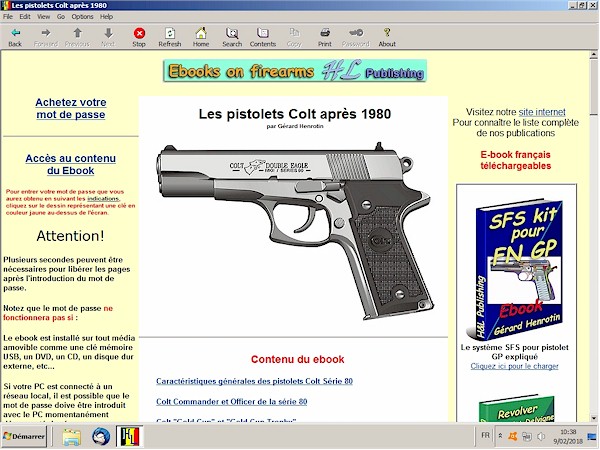Follow the 'Achetez votre mot de passe' link
Viewport: 600px width, 450px height.
71,108
